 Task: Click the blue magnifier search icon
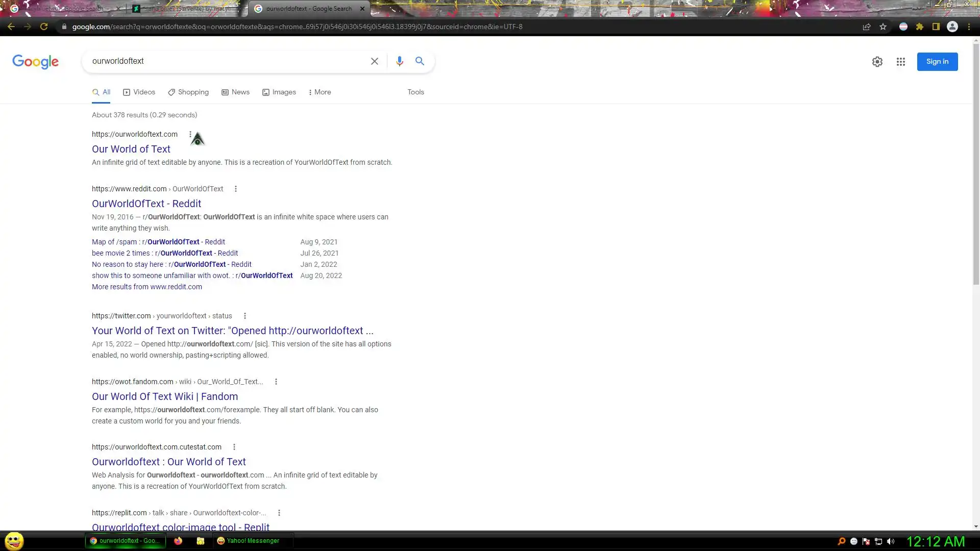click(420, 61)
